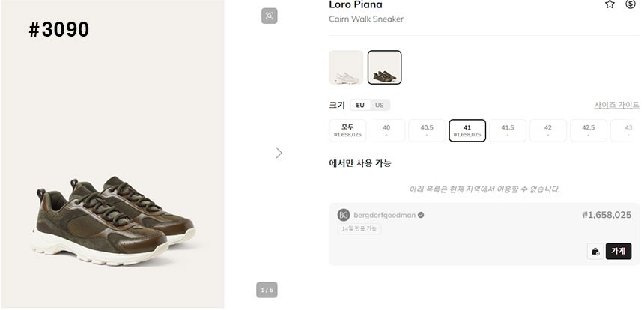Select size 40.5
This screenshot has height=310, width=644.
pos(427,130)
